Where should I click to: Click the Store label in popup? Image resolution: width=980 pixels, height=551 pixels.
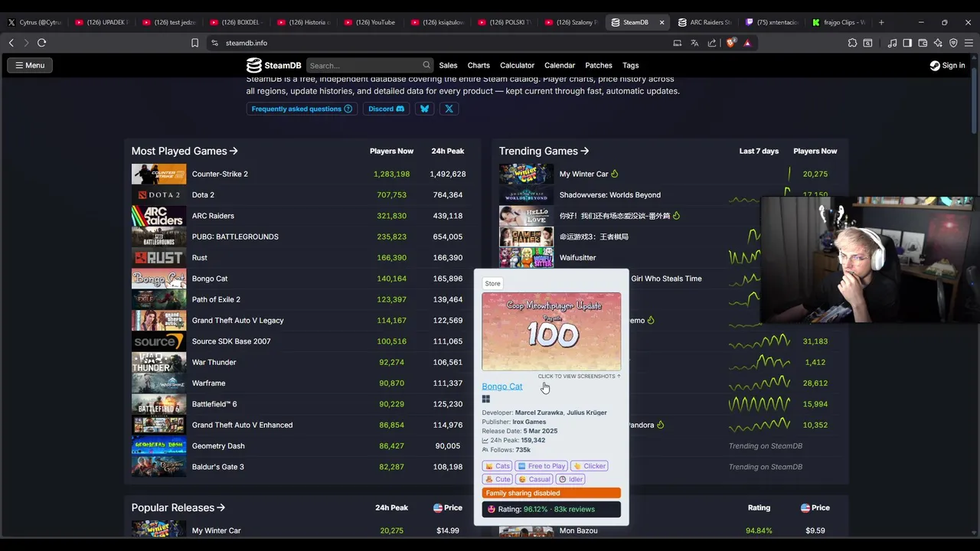[x=492, y=283]
